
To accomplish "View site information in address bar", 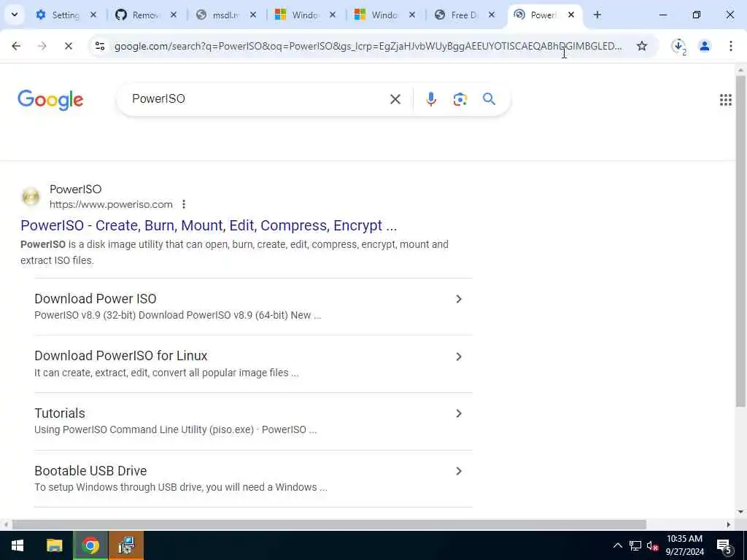I will coord(99,46).
